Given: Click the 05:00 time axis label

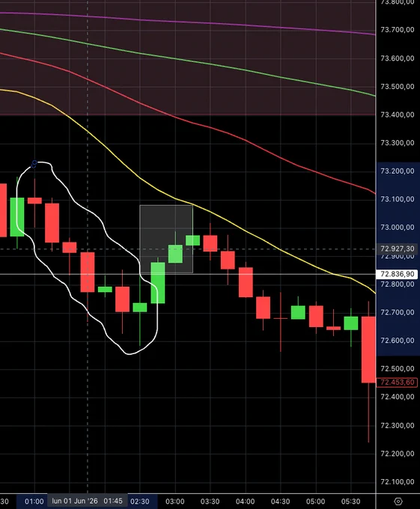Looking at the screenshot, I should (315, 502).
